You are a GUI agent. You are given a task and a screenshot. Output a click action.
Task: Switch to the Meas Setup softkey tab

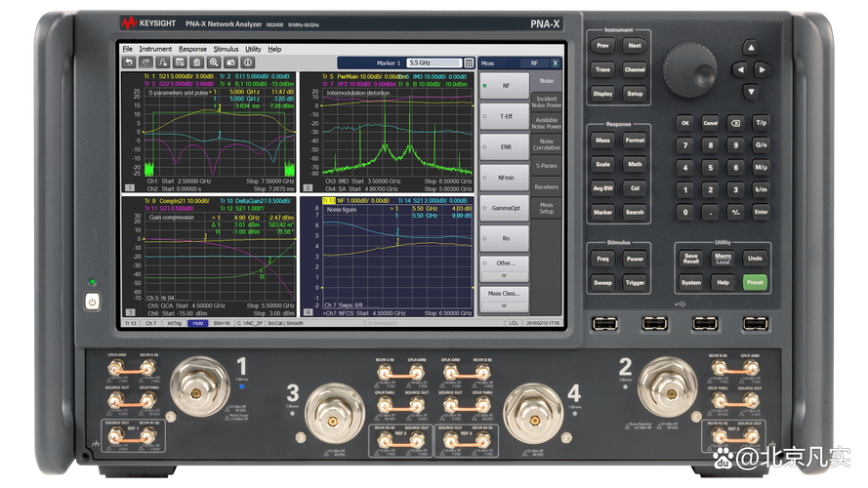coord(547,208)
